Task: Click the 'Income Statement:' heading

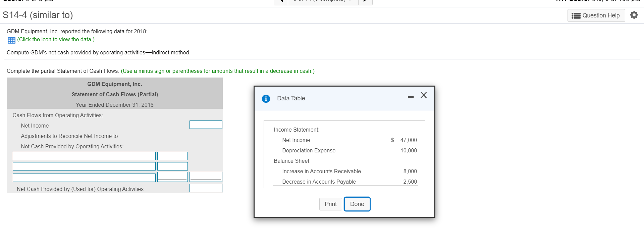Action: [x=297, y=130]
